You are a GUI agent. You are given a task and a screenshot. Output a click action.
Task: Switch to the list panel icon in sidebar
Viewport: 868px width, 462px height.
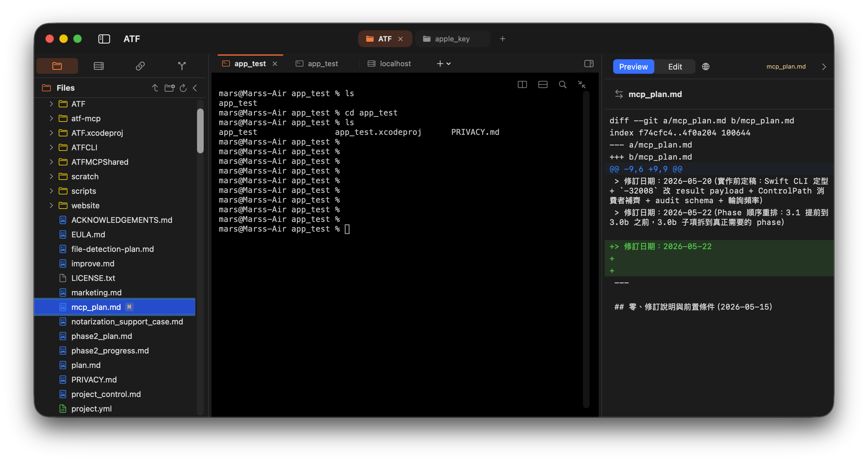[x=99, y=66]
